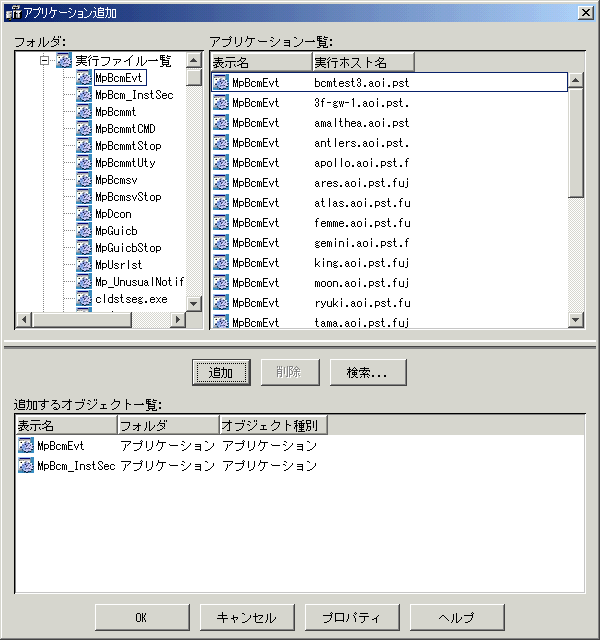The width and height of the screenshot is (600, 640).
Task: Click the icon next to Mp_UnusualNotif
Action: pos(84,282)
